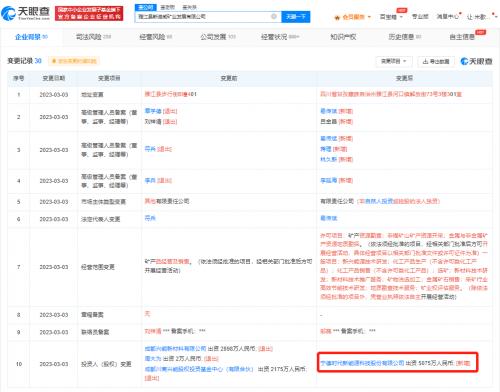Click 联络员备案 in row 9
The image size is (500, 392).
tap(95, 332)
